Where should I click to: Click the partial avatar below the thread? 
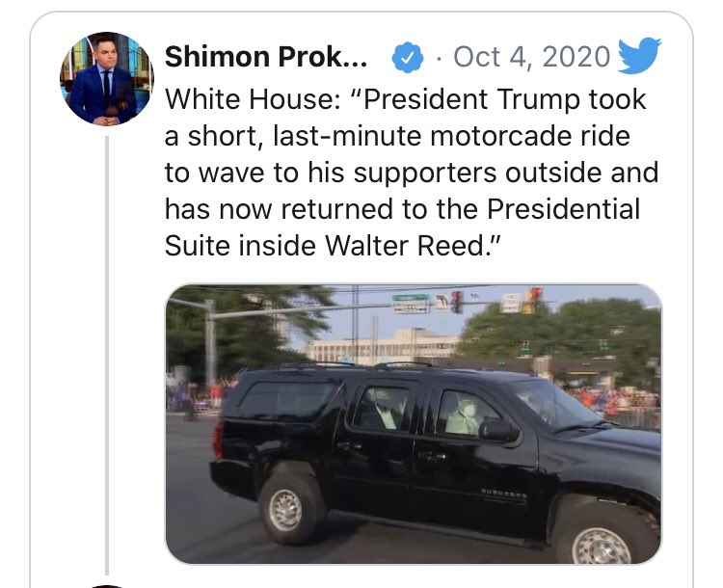click(107, 586)
